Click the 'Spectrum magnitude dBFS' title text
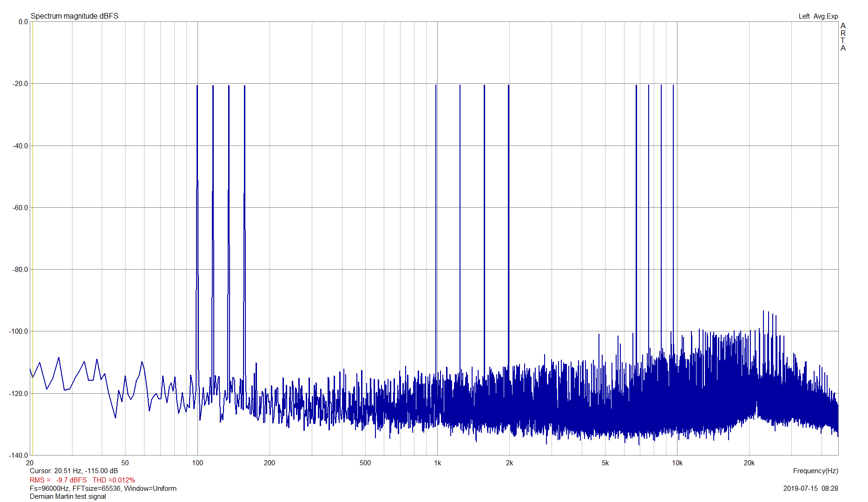 pyautogui.click(x=74, y=16)
